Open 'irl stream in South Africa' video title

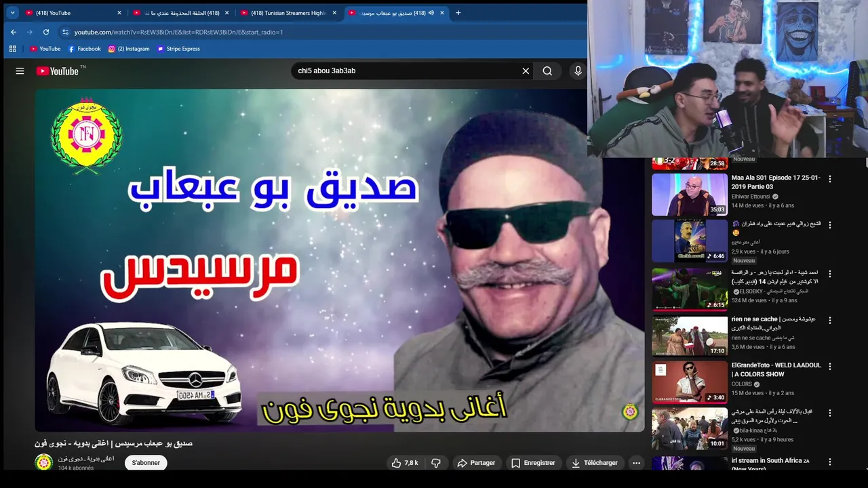[x=770, y=464]
